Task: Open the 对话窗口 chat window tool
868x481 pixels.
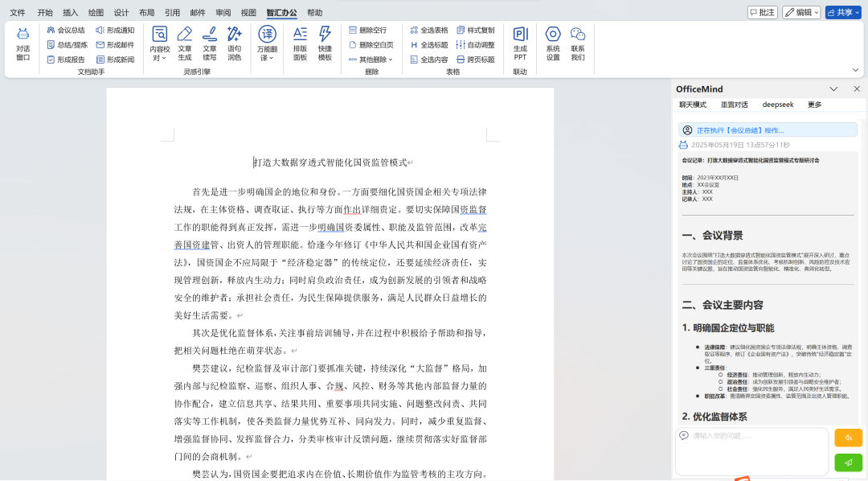Action: [x=23, y=43]
